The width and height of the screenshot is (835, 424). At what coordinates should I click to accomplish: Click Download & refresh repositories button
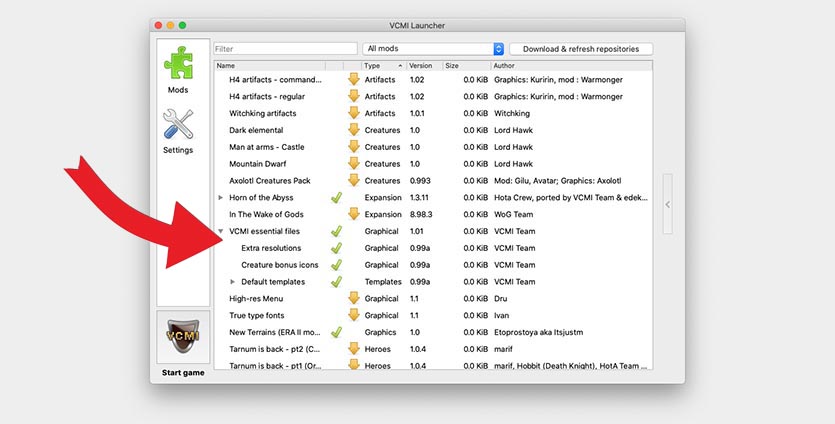click(580, 48)
